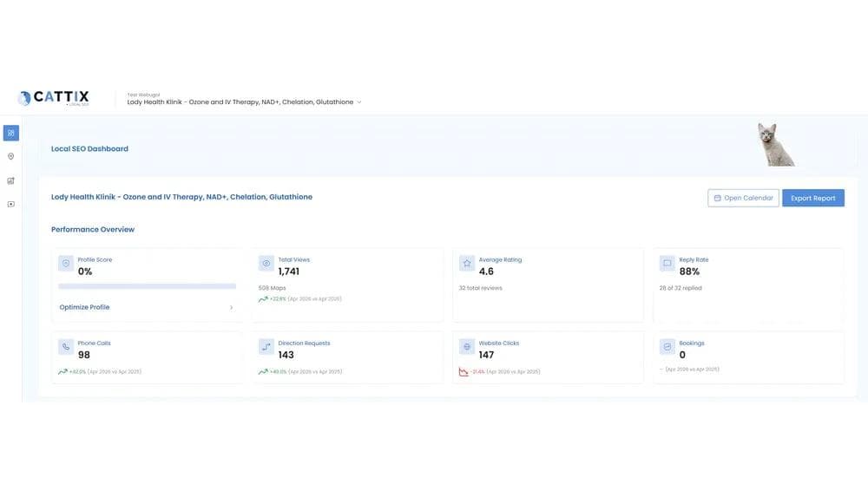This screenshot has width=868, height=484.
Task: Click the Website Clicks globe icon
Action: pos(467,347)
